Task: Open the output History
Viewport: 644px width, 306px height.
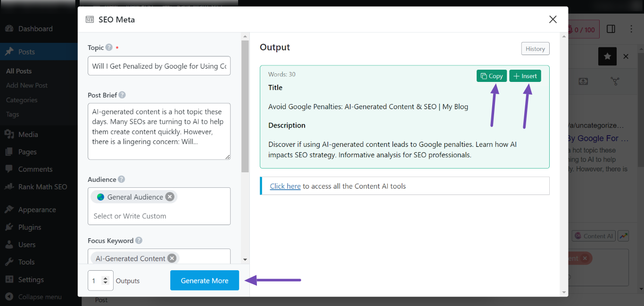Action: (x=535, y=48)
